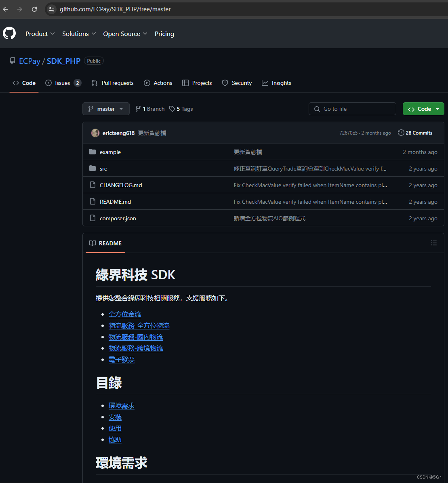View the 1 Branch list
448x483 pixels.
[150, 109]
